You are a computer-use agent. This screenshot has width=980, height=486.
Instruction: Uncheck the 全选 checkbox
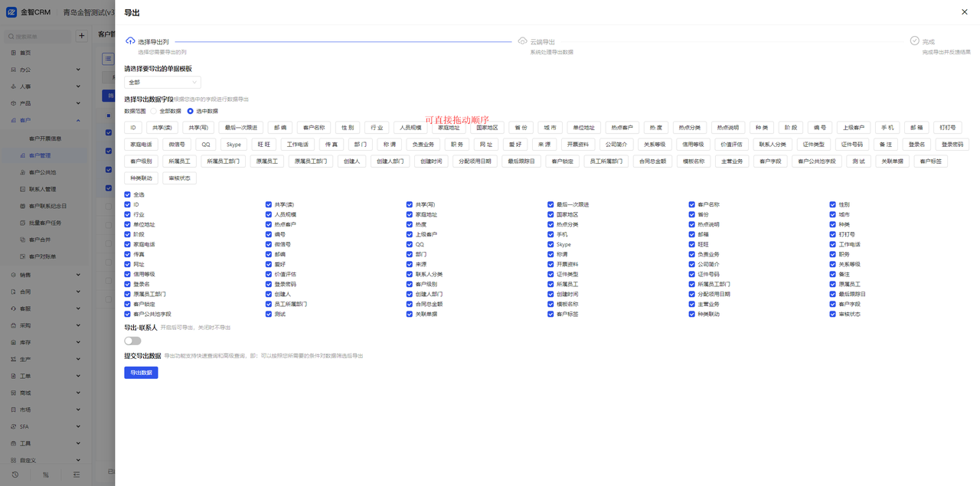tap(128, 195)
